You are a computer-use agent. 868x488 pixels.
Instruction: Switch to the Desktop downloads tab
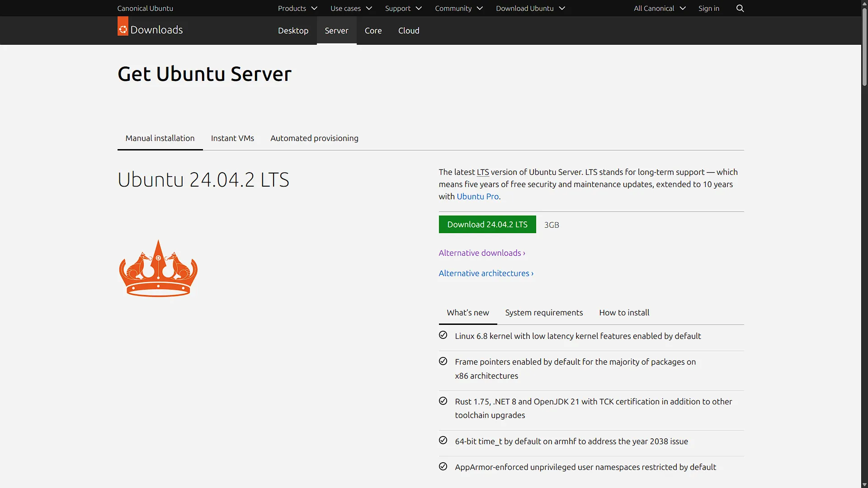point(293,30)
